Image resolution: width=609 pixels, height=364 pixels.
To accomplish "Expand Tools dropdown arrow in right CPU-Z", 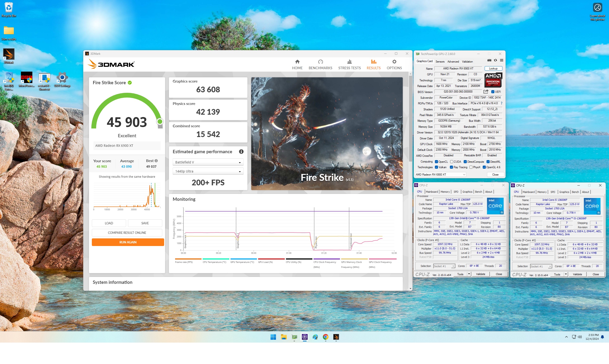I will pyautogui.click(x=566, y=274).
